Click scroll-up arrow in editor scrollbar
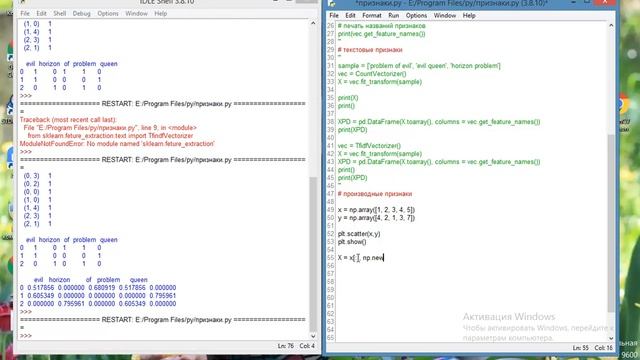The height and width of the screenshot is (360, 640). tap(611, 25)
